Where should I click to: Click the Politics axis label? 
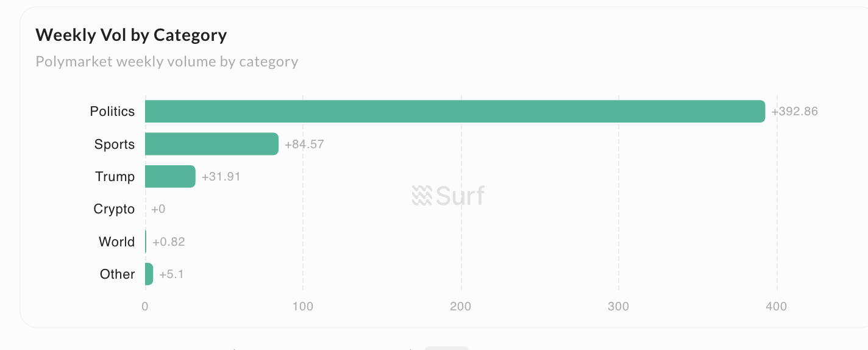pyautogui.click(x=112, y=112)
